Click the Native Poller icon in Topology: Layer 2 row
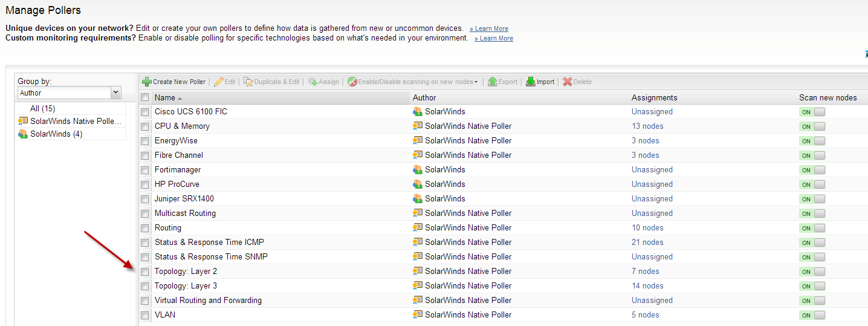 tap(418, 272)
